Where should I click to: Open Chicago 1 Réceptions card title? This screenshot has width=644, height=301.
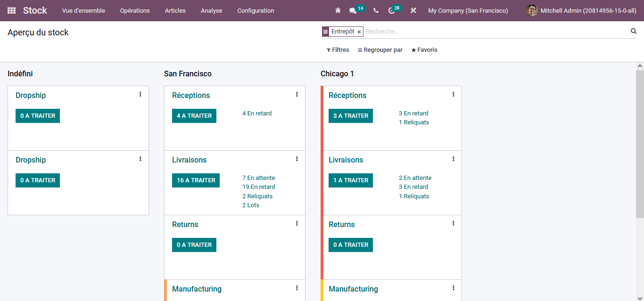(x=347, y=96)
